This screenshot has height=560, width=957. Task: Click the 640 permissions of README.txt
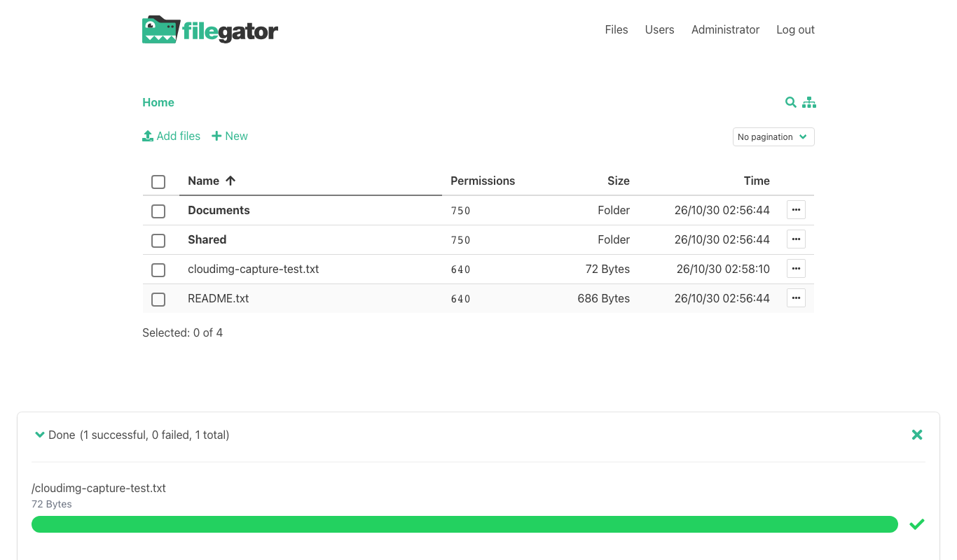tap(460, 299)
